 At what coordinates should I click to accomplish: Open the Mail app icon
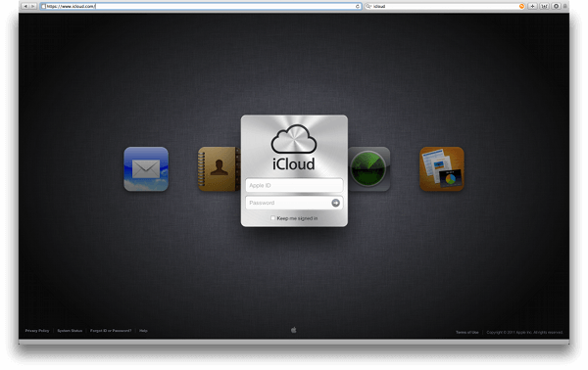(x=146, y=169)
